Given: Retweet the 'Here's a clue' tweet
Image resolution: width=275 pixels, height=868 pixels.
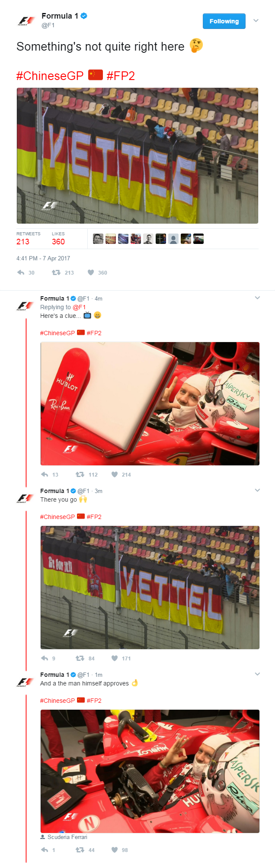Looking at the screenshot, I should point(80,474).
